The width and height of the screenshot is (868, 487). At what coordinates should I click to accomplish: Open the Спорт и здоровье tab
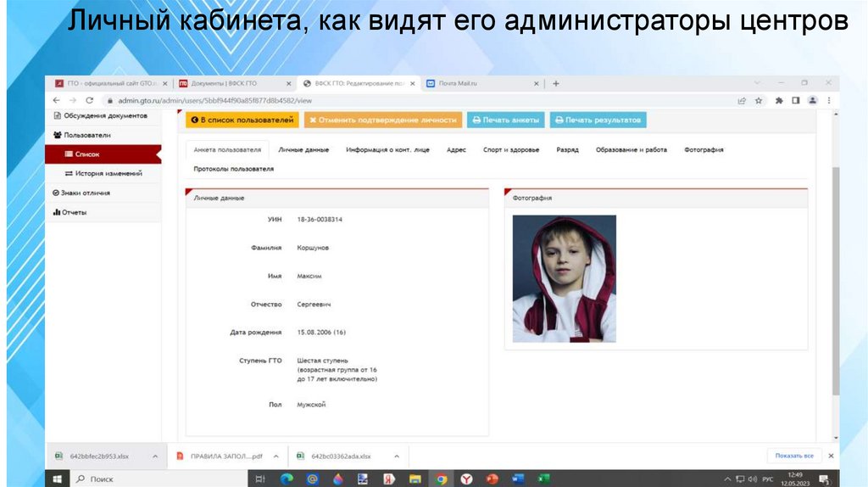[x=511, y=149]
